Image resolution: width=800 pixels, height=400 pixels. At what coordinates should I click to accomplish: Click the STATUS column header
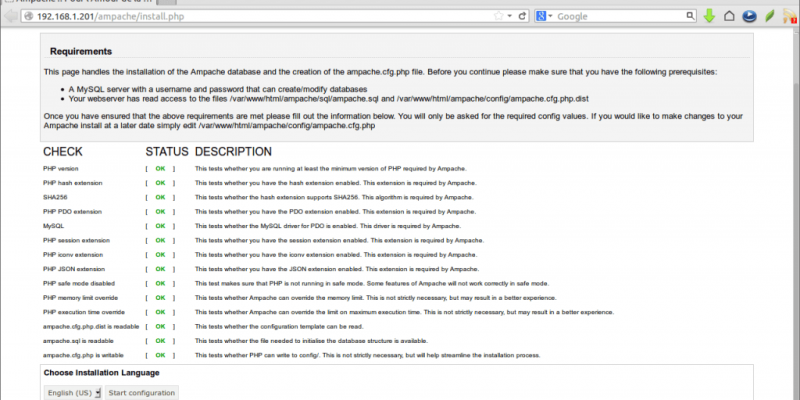167,152
